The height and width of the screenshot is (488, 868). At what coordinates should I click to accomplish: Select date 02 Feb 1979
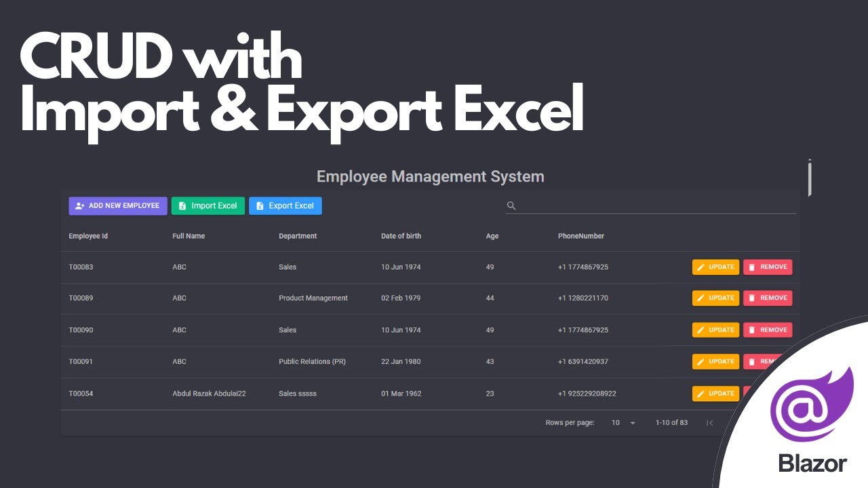tap(401, 298)
